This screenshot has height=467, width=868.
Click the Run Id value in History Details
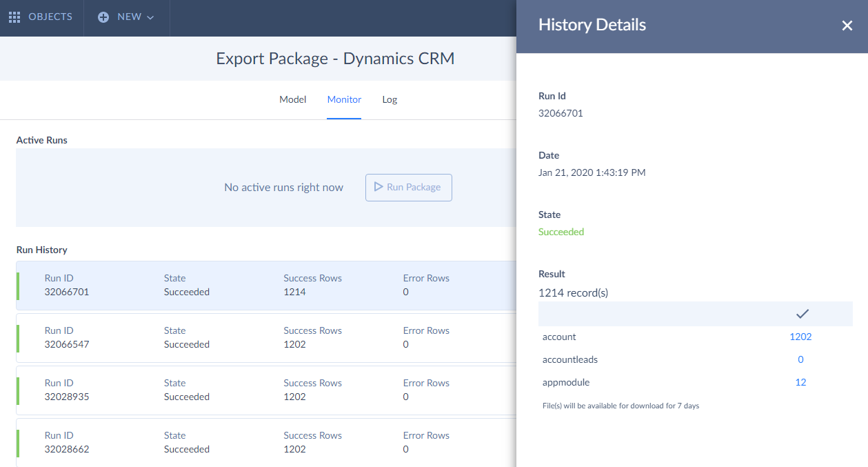pyautogui.click(x=561, y=113)
